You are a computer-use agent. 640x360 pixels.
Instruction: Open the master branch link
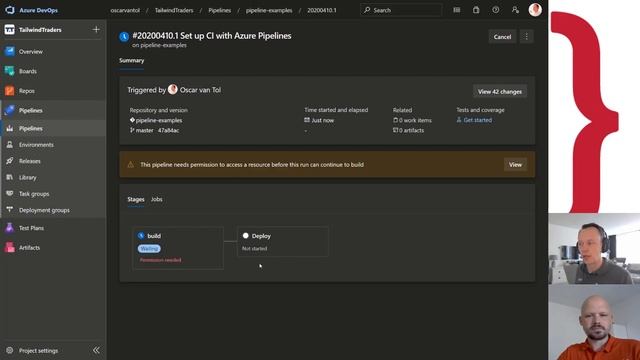tap(144, 130)
